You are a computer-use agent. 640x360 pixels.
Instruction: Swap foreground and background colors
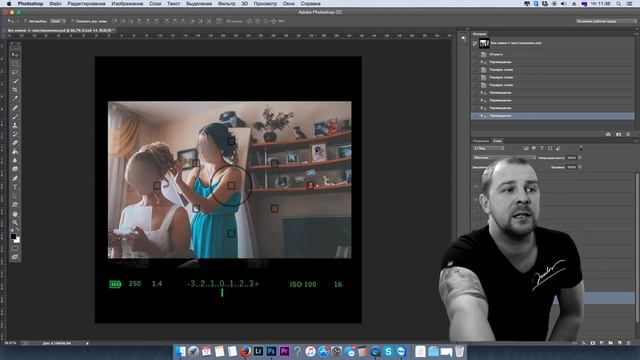(x=18, y=230)
